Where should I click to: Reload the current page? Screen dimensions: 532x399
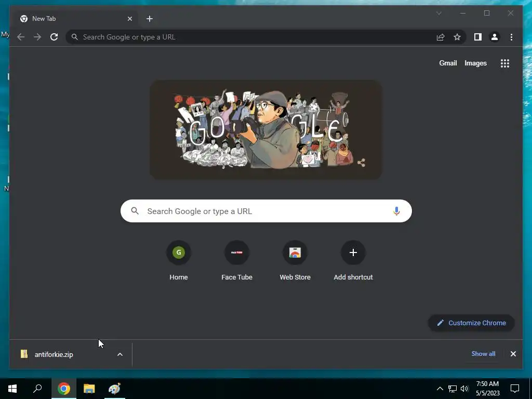pyautogui.click(x=54, y=37)
